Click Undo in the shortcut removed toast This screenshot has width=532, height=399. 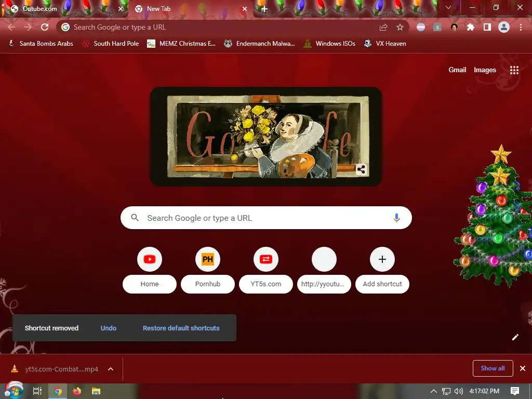point(109,328)
